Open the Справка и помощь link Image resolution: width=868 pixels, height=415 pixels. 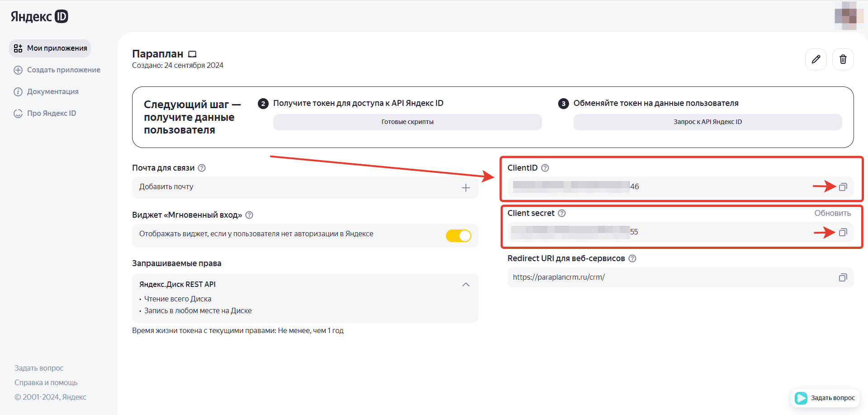[x=46, y=382]
